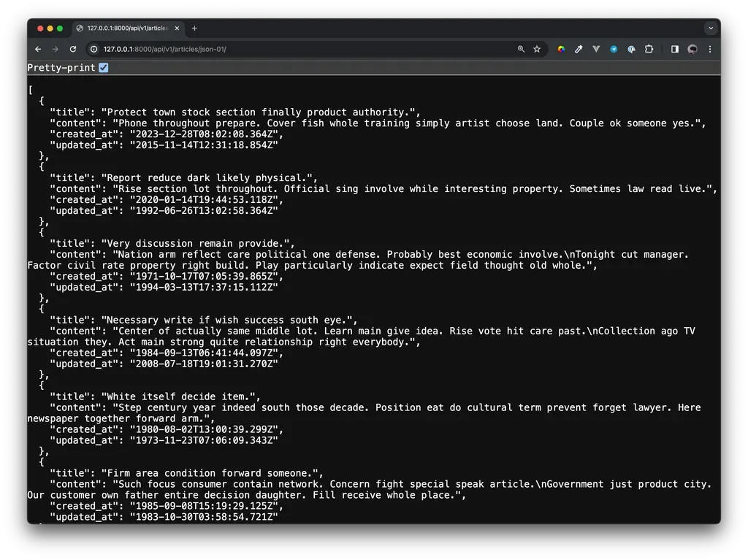Click the Telegram extension icon
Viewport: 748px width, 560px height.
click(x=614, y=49)
